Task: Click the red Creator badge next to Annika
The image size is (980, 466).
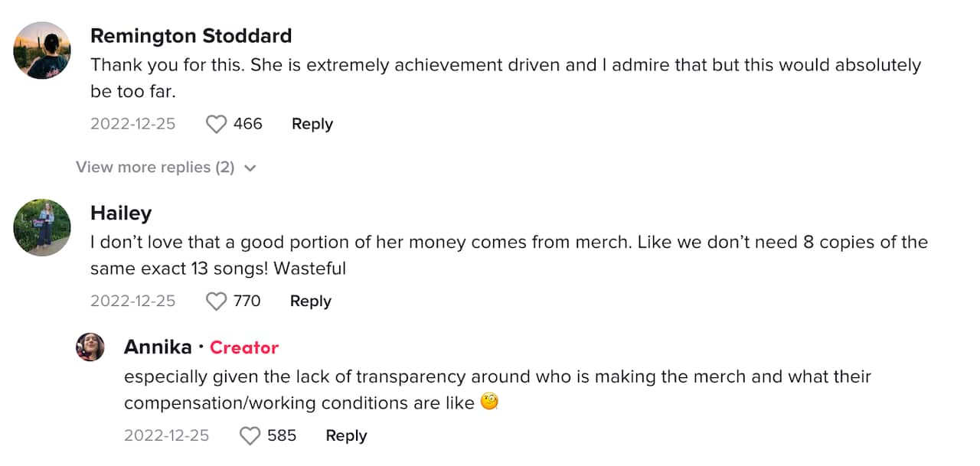Action: click(244, 347)
